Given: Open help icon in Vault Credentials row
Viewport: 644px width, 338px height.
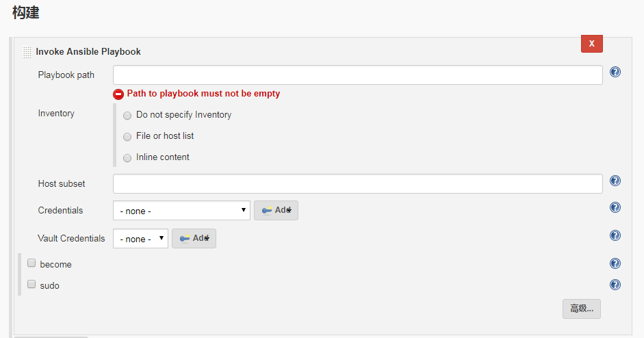Looking at the screenshot, I should point(615,235).
